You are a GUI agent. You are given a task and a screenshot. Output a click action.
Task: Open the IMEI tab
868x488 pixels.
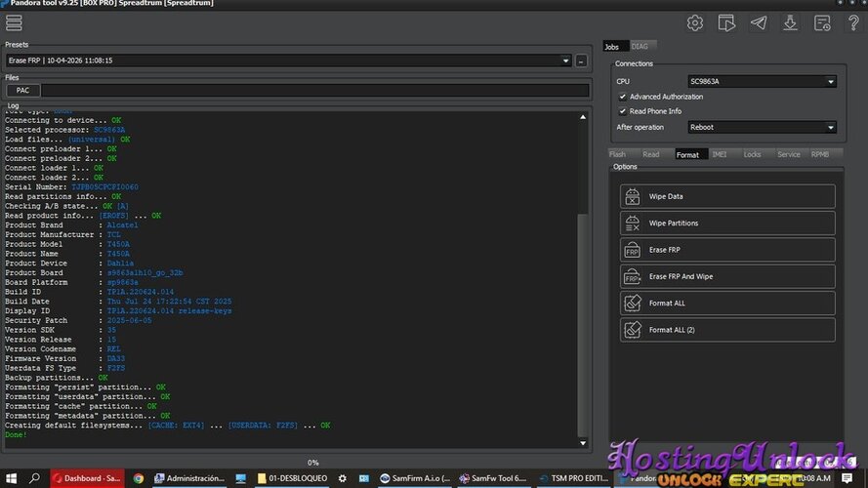719,154
